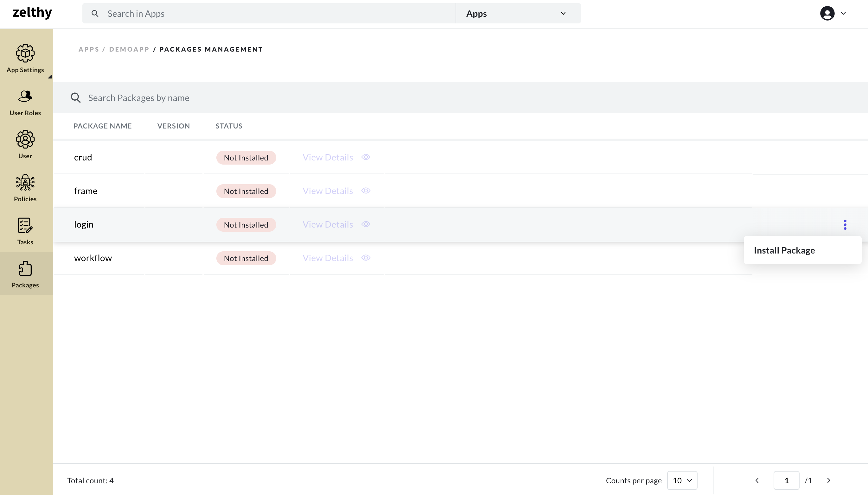Click APPS breadcrumb link

[89, 49]
